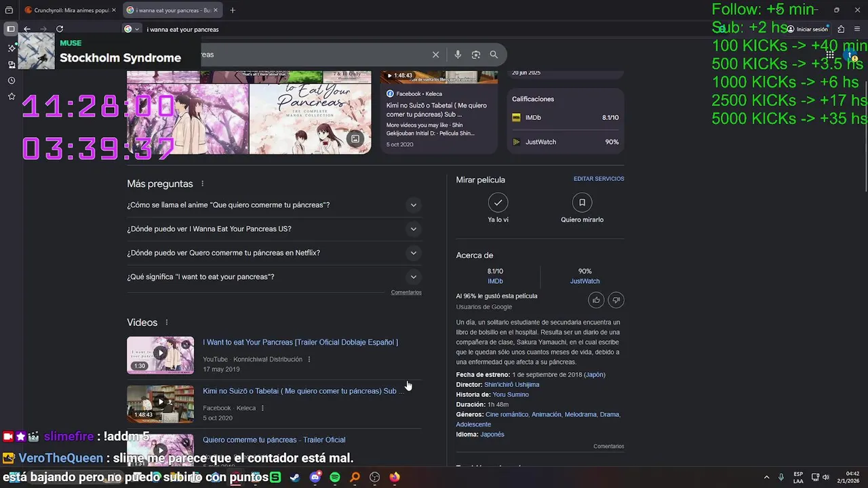Screen dimensions: 868x488
Task: Open the manga collection image gallery icon
Action: [355, 139]
